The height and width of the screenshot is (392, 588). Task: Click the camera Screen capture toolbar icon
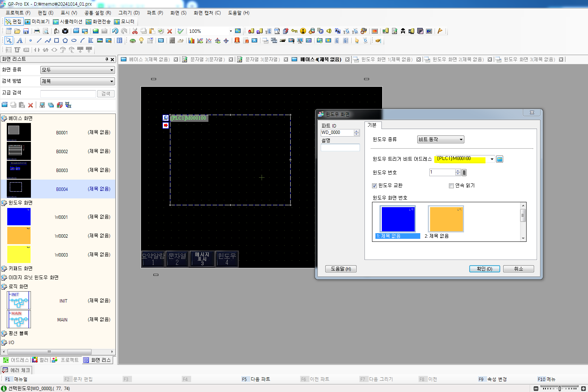tap(65, 31)
